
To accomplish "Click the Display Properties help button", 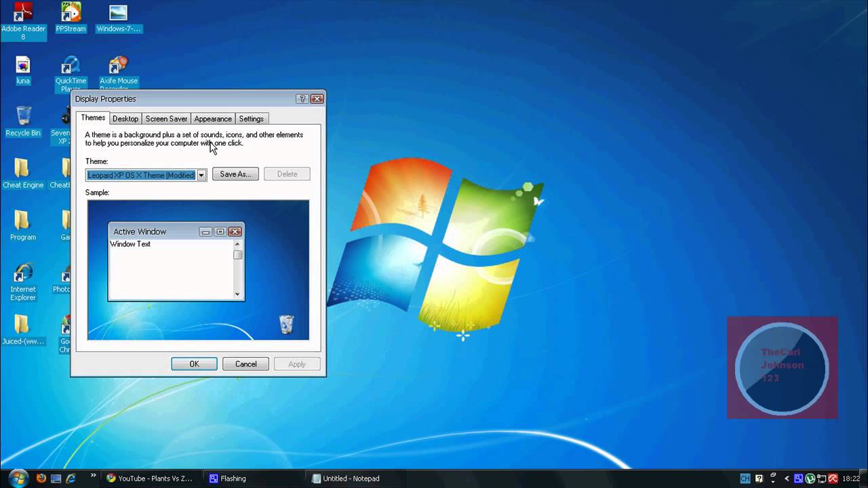I will [x=302, y=99].
